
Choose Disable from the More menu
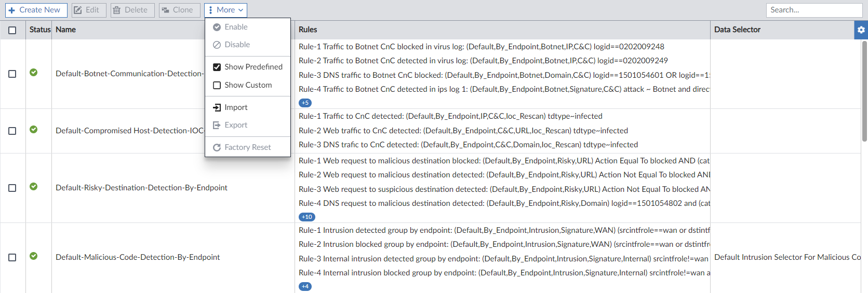click(237, 45)
